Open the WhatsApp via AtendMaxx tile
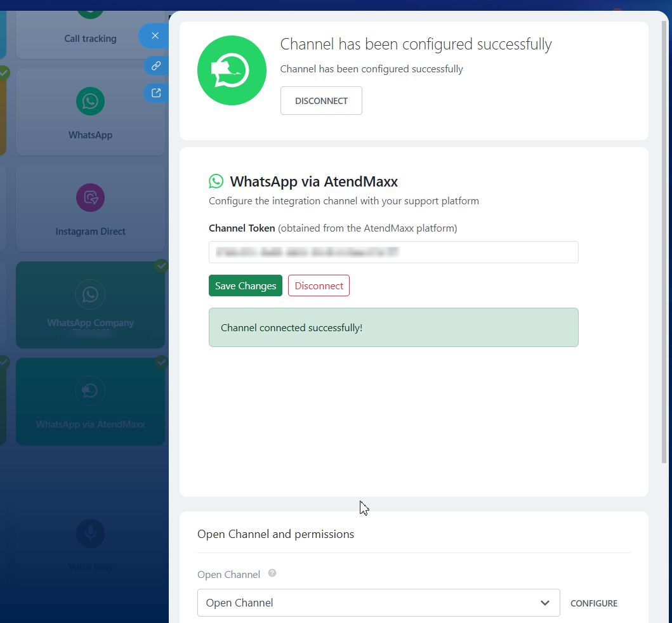672x623 pixels. coord(90,402)
